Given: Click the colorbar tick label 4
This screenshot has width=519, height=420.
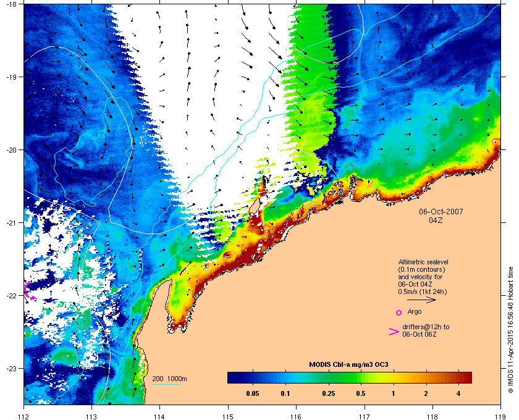Looking at the screenshot, I should click(x=458, y=393).
